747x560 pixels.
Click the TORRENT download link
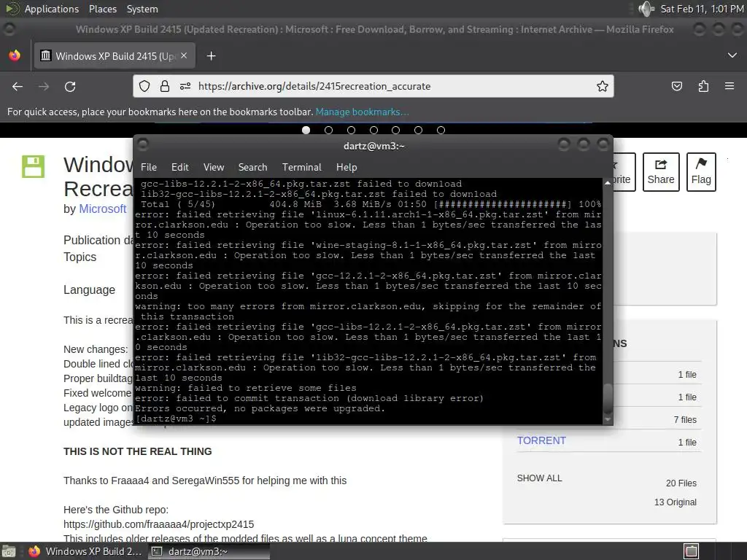click(x=542, y=440)
